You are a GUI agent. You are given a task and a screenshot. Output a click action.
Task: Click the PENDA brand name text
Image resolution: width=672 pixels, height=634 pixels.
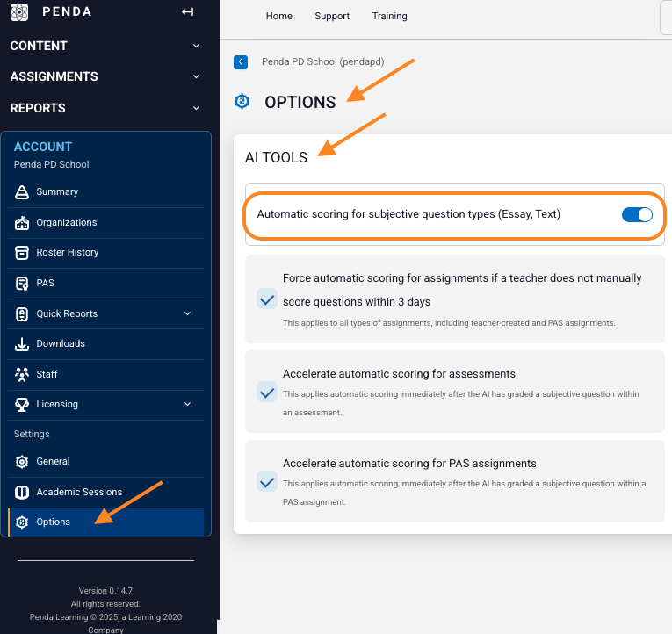pos(67,12)
